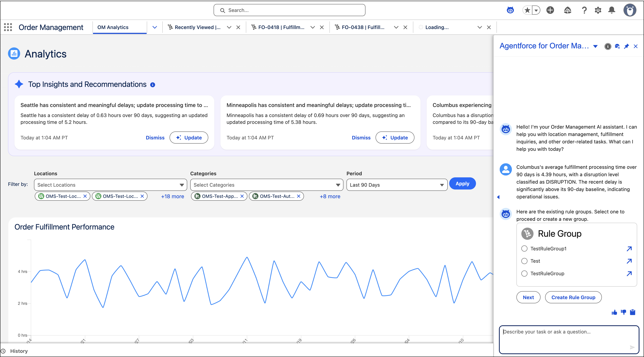This screenshot has height=357, width=644.
Task: Open the Loading tab chevron menu
Action: tap(480, 27)
